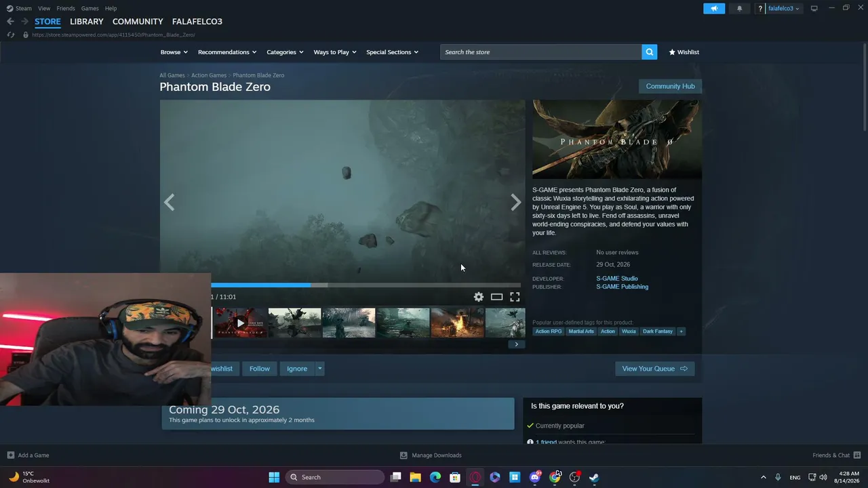Open Opera GX from the taskbar
The height and width of the screenshot is (488, 868).
click(475, 477)
